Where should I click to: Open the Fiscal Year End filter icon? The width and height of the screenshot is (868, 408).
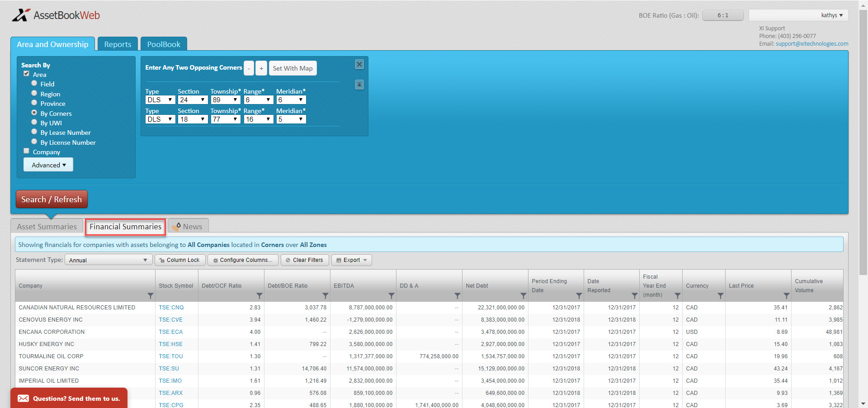tap(678, 296)
